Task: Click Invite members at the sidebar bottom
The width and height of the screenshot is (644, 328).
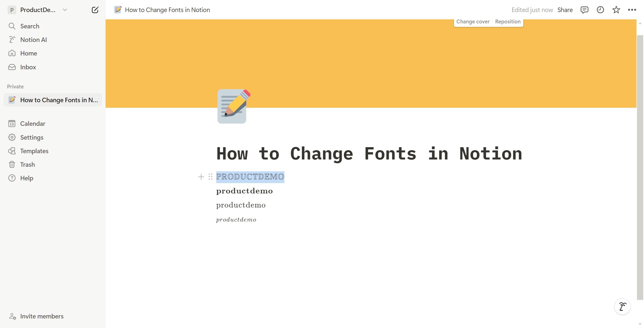Action: (x=53, y=316)
